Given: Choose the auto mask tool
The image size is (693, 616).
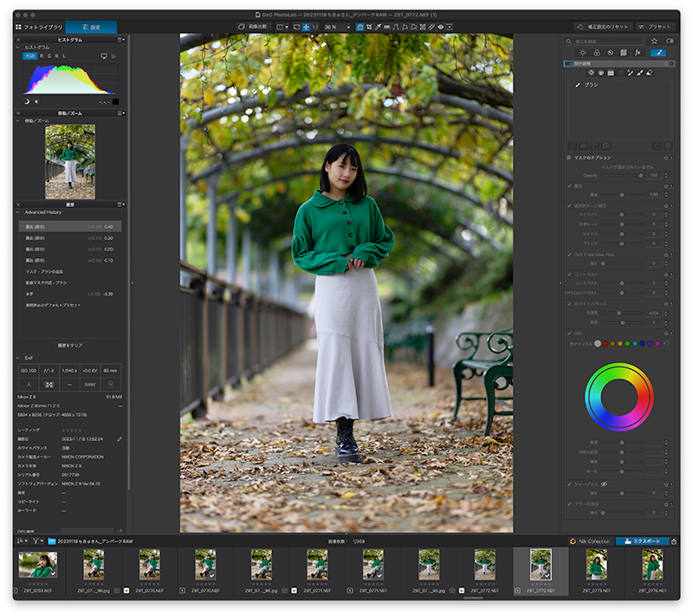Looking at the screenshot, I should (x=630, y=73).
